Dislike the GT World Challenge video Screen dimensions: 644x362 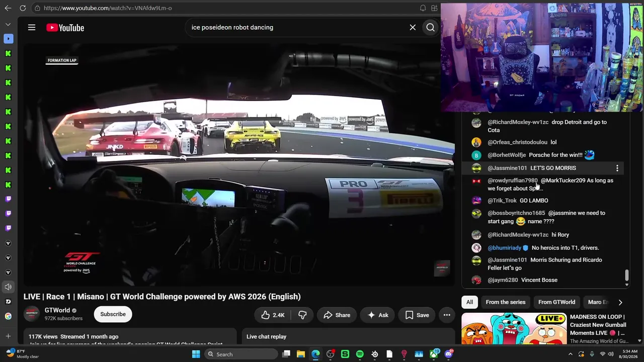pyautogui.click(x=302, y=315)
